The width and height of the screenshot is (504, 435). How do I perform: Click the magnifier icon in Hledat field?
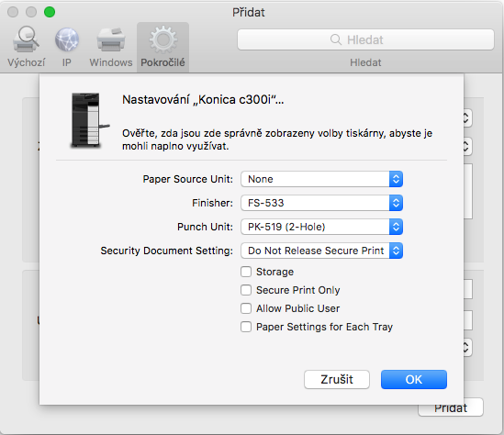tap(336, 39)
